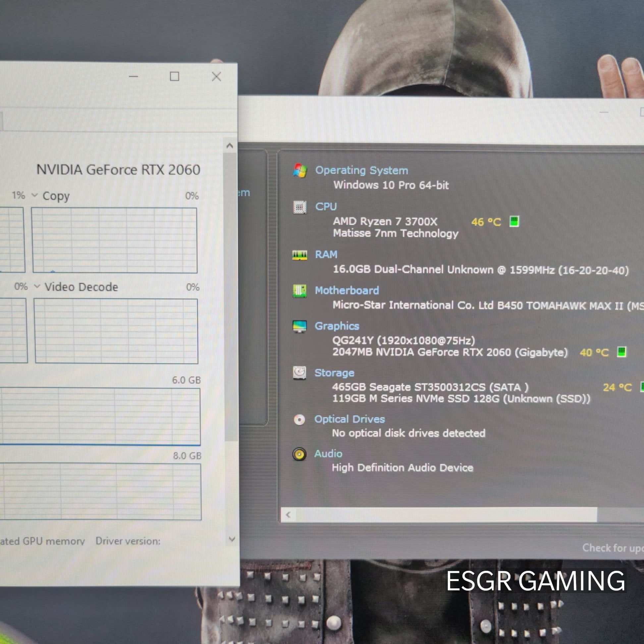This screenshot has width=644, height=644.
Task: Click the Motherboard icon in the summary
Action: [299, 291]
